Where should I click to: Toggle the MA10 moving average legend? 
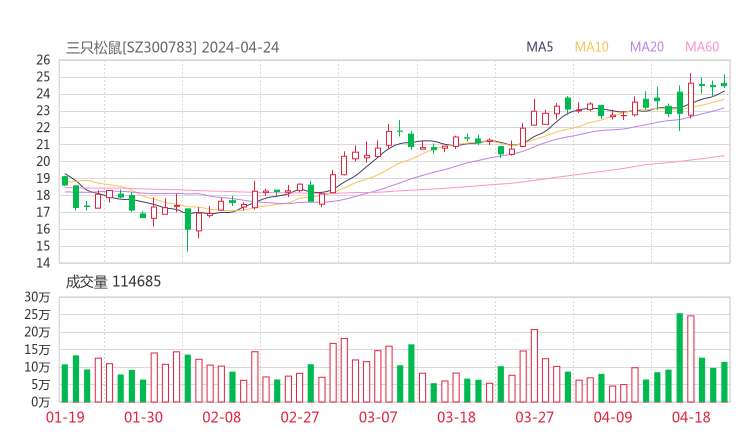pyautogui.click(x=591, y=47)
